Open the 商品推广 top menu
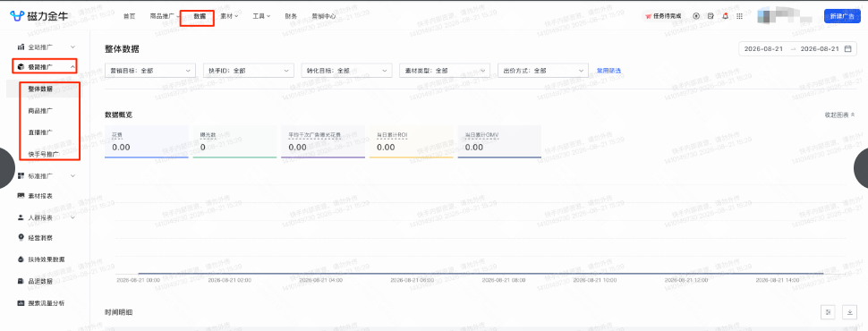Viewport: 868px width, 331px height. coord(165,17)
